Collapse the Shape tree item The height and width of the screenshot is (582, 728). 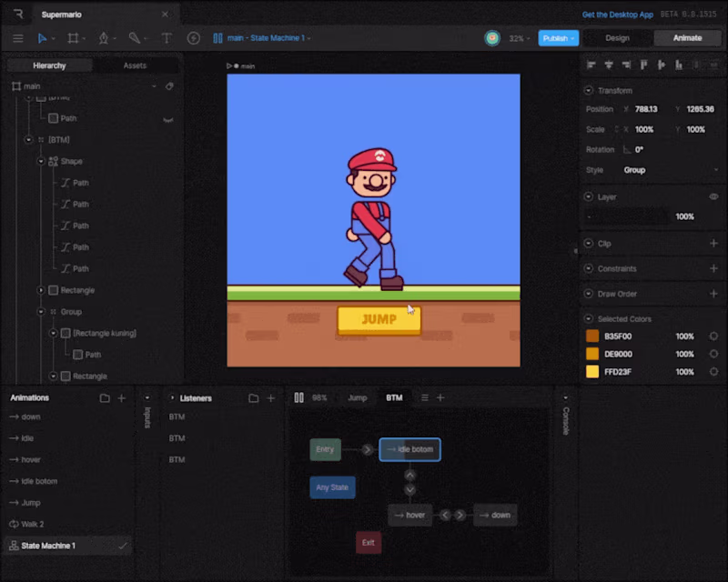click(41, 162)
